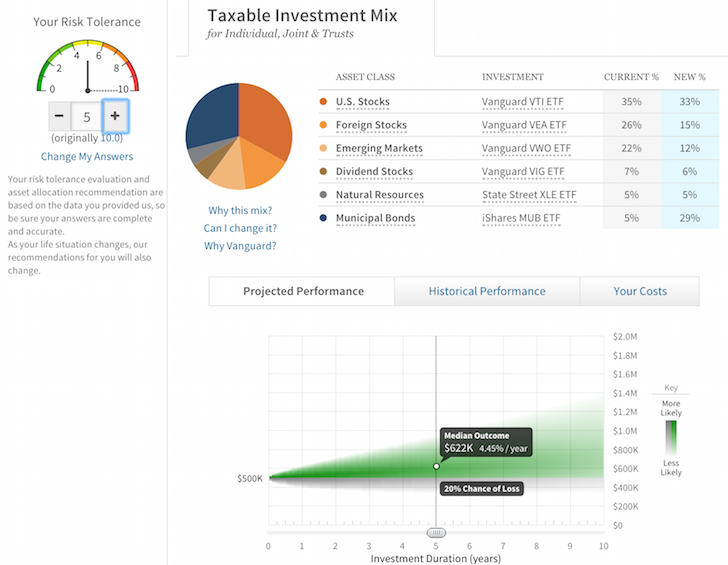Click the Emerging Markets color dot
728x565 pixels.
[323, 148]
